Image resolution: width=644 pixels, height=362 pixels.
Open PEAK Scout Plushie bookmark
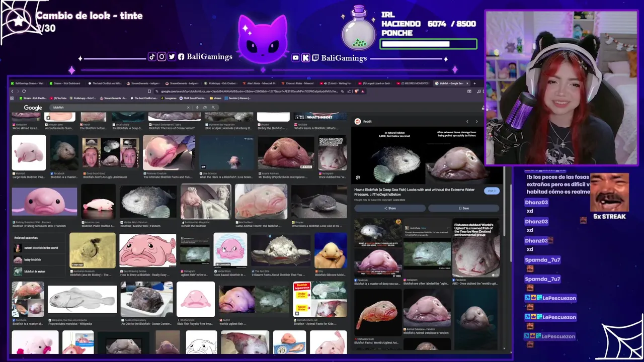193,98
